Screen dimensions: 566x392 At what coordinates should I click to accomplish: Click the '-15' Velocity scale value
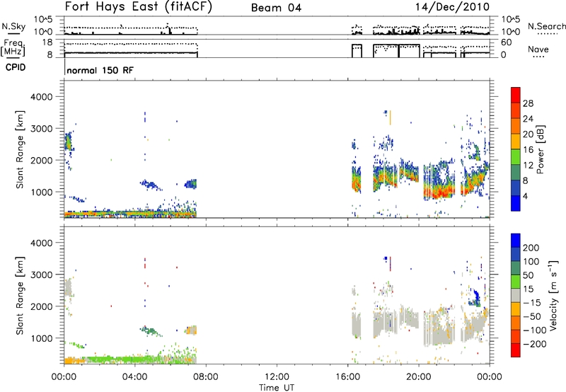click(531, 303)
